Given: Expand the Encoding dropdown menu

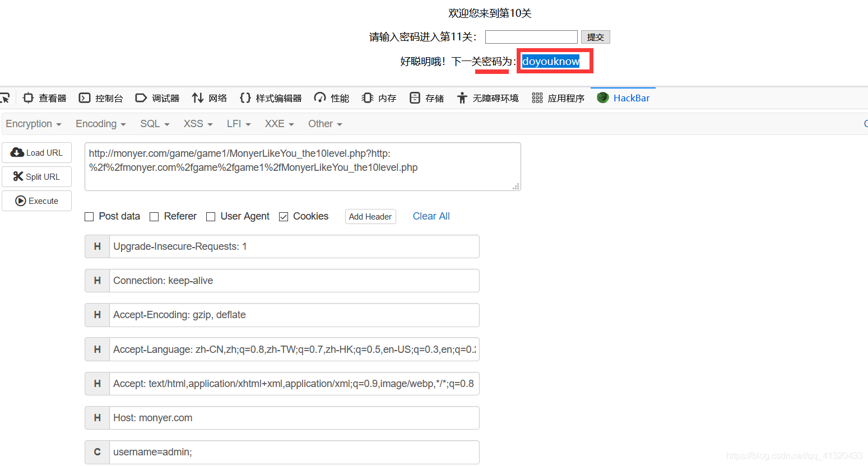Looking at the screenshot, I should [x=101, y=124].
